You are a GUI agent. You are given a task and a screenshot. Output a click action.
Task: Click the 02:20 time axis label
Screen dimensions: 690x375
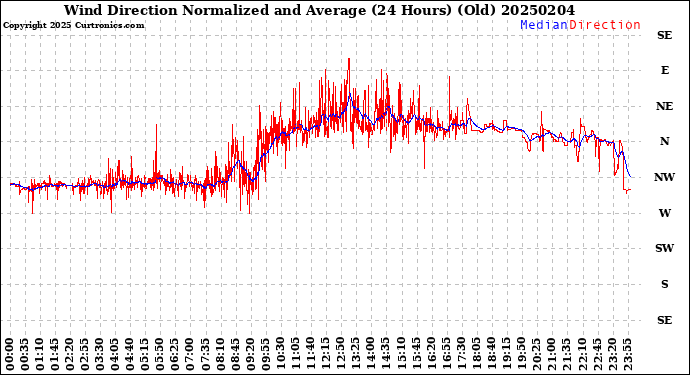[70, 355]
